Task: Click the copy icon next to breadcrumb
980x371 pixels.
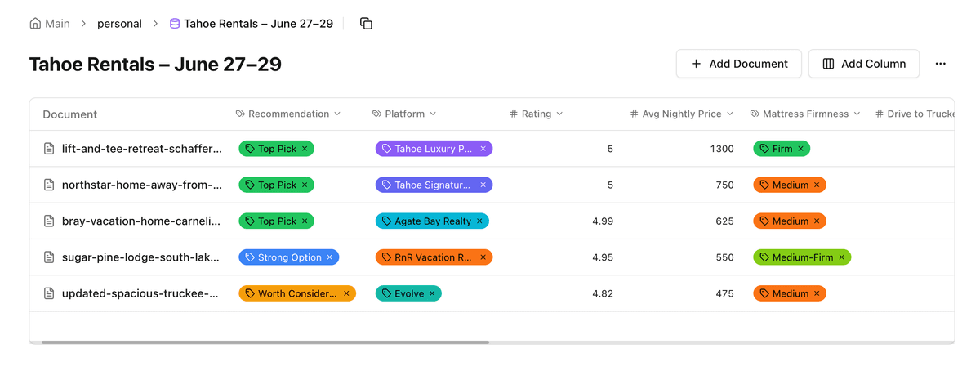Action: click(x=366, y=24)
